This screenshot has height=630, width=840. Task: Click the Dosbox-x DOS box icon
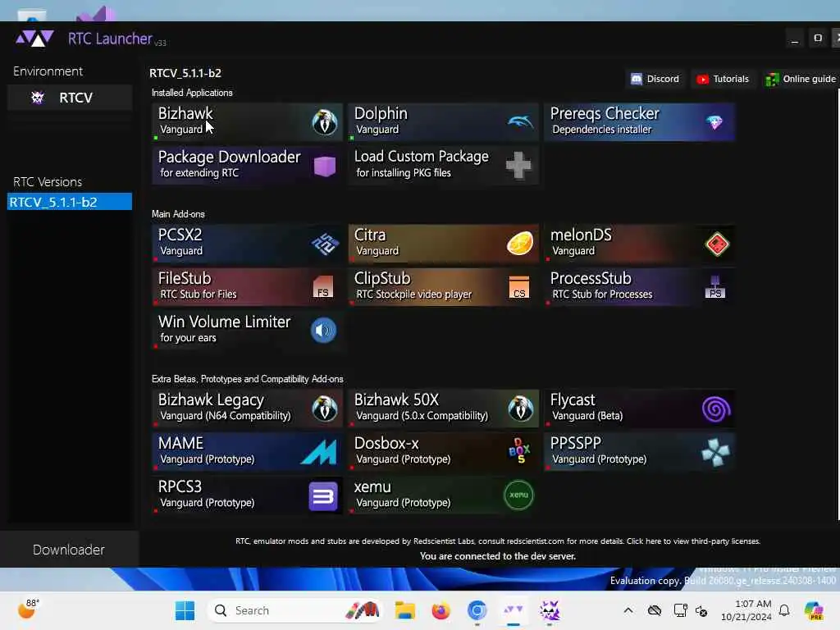tap(519, 451)
